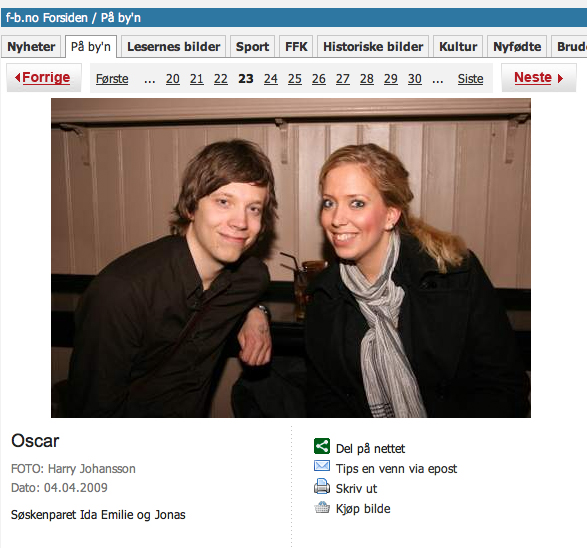Click Tips en venn via epost
The height and width of the screenshot is (548, 587).
396,469
